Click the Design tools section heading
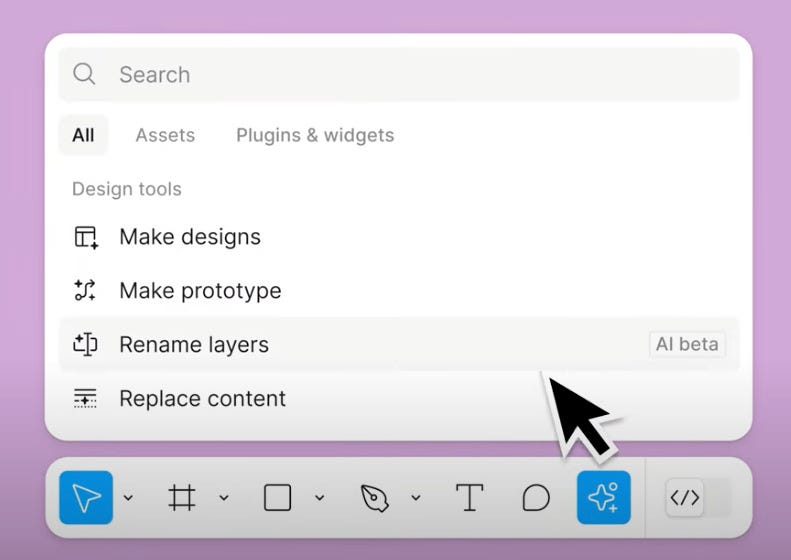The height and width of the screenshot is (560, 791). pos(127,189)
